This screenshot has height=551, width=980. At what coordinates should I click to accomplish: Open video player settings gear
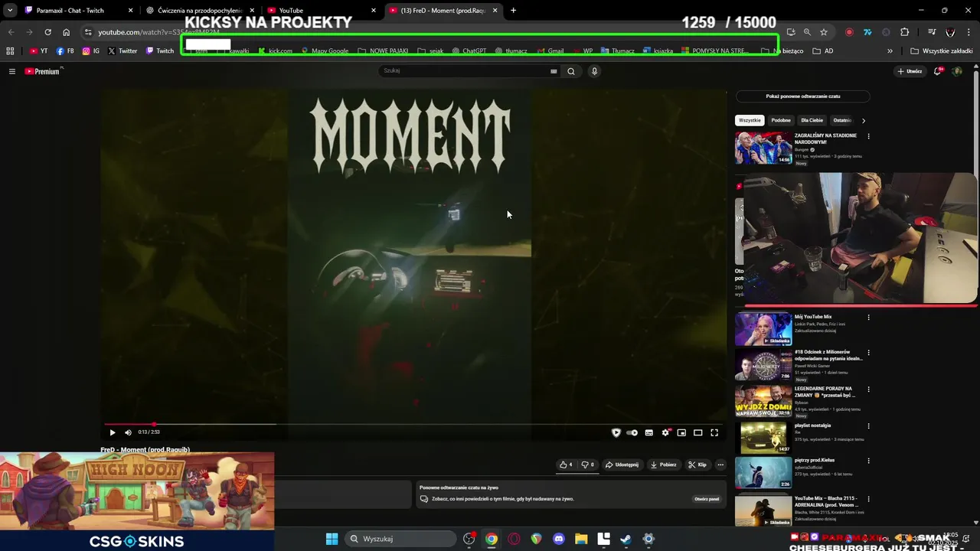(x=665, y=432)
